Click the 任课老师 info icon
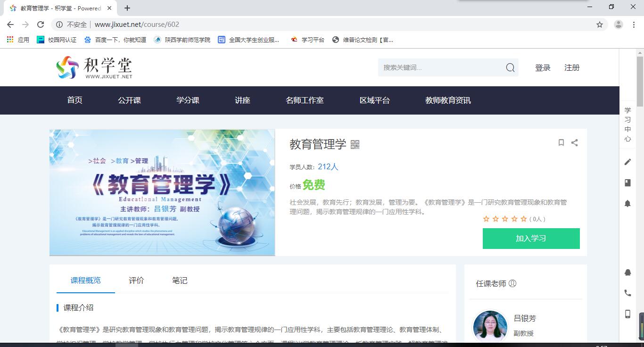The image size is (644, 347). click(512, 283)
